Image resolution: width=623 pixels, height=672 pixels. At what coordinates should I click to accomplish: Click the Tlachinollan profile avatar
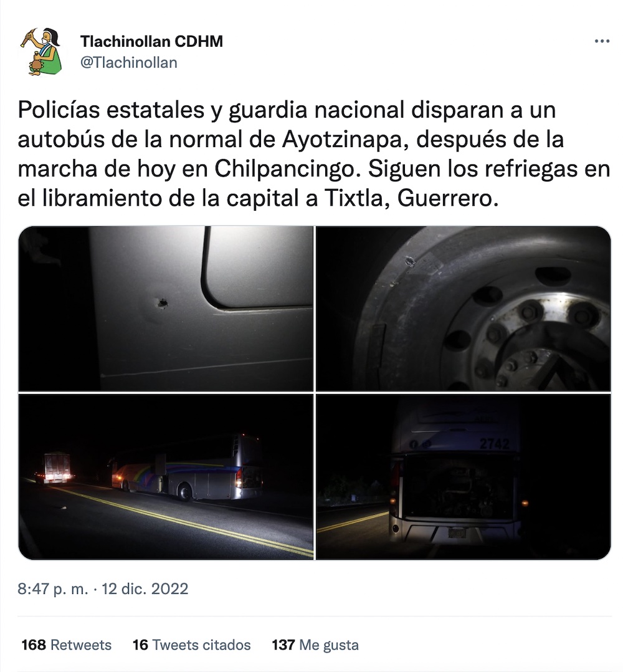[x=41, y=52]
